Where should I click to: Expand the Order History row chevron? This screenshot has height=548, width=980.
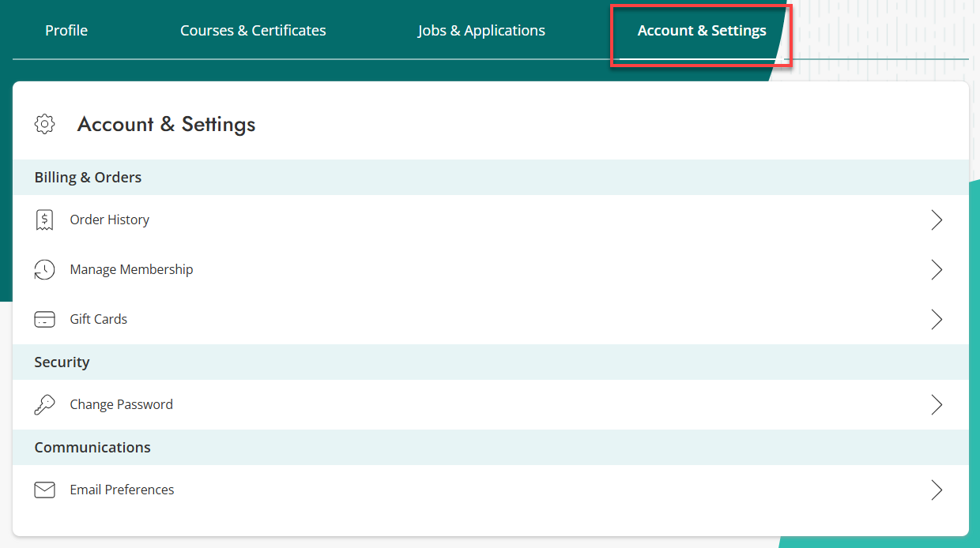(x=937, y=220)
